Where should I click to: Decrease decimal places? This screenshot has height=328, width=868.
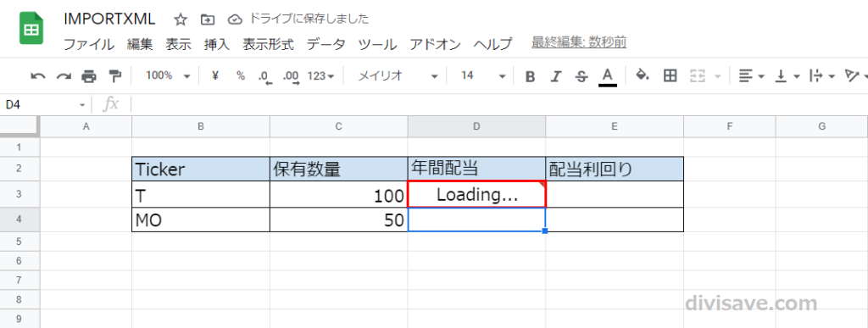265,76
